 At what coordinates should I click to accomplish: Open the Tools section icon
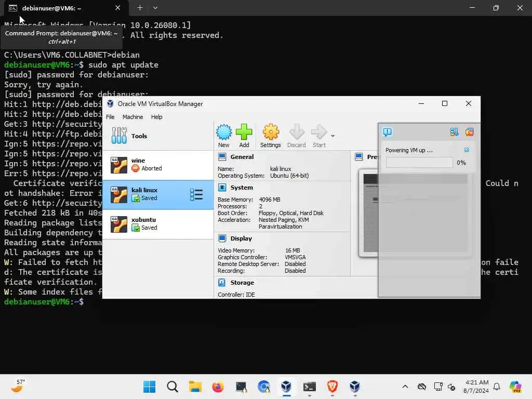click(119, 136)
